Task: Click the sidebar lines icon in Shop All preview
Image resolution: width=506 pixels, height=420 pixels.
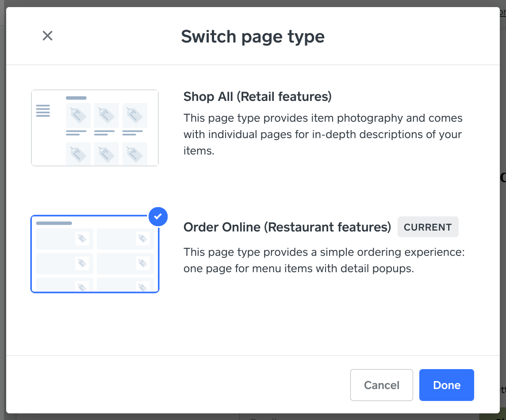Action: 43,111
